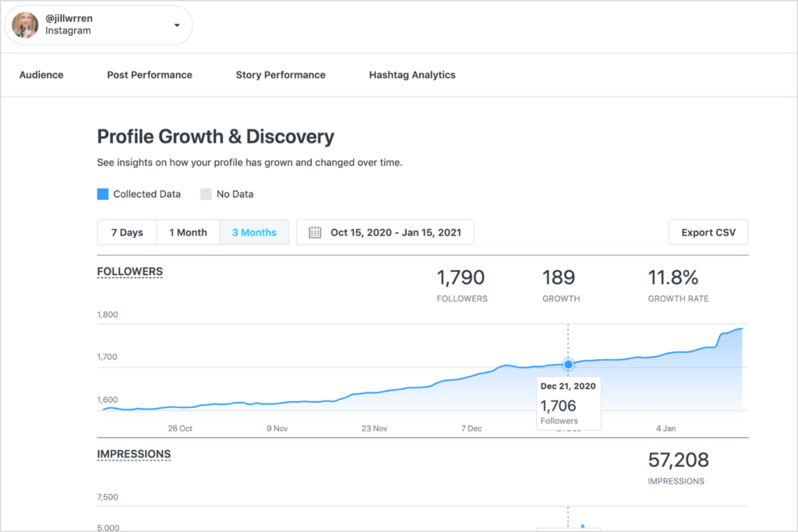Viewport: 798px width, 532px height.
Task: Click the @jillwrren profile avatar
Action: coord(25,25)
